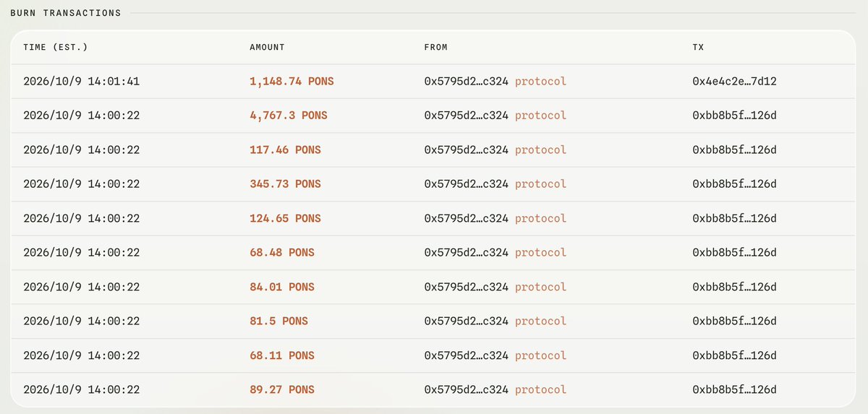
Task: Open the TX hash in the 89.27 PONS row
Action: (x=734, y=389)
